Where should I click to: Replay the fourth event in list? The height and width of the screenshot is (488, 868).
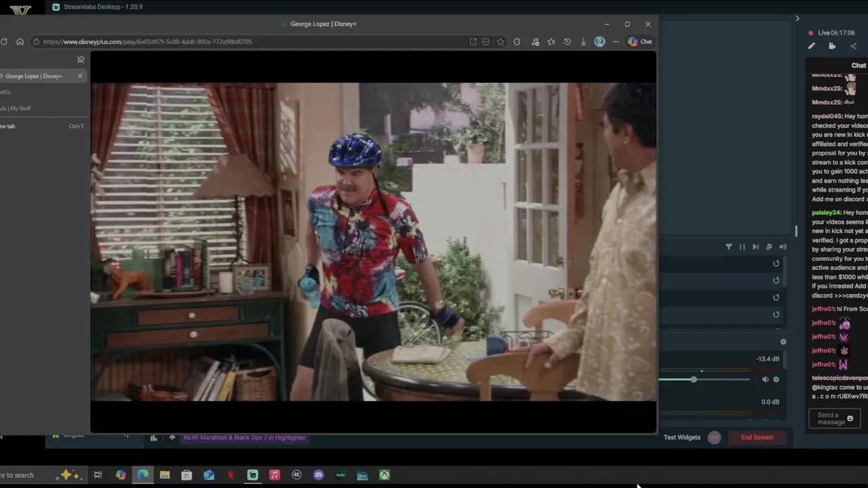[776, 314]
